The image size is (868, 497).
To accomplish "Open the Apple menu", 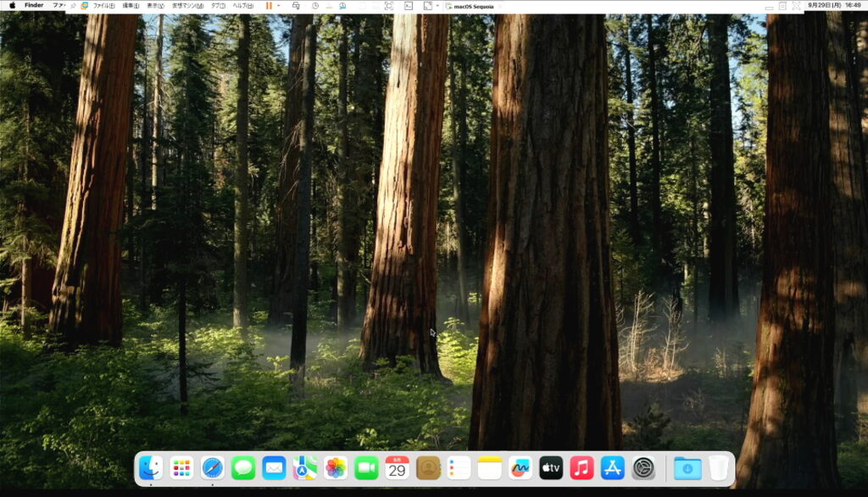I will pyautogui.click(x=12, y=5).
